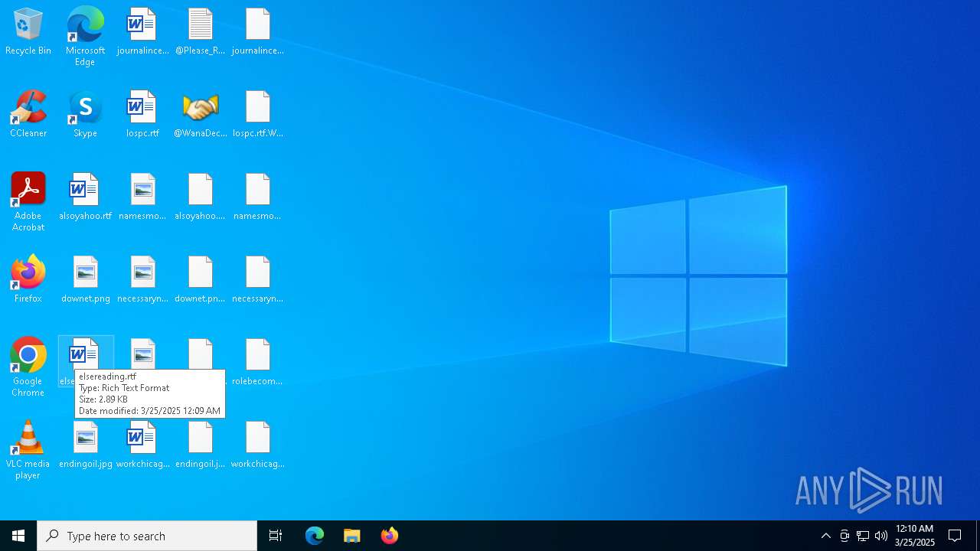Open Task View from the taskbar
Screen dimensions: 980x551
point(276,536)
